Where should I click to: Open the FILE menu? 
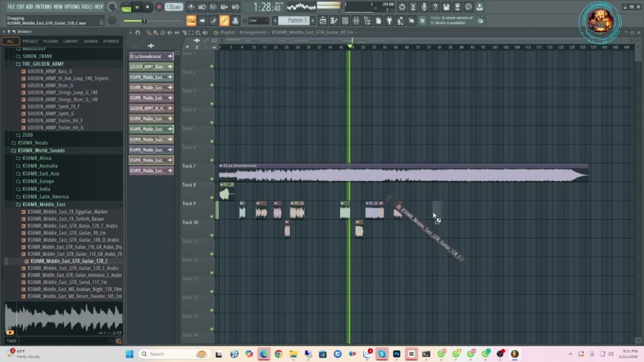pos(11,7)
